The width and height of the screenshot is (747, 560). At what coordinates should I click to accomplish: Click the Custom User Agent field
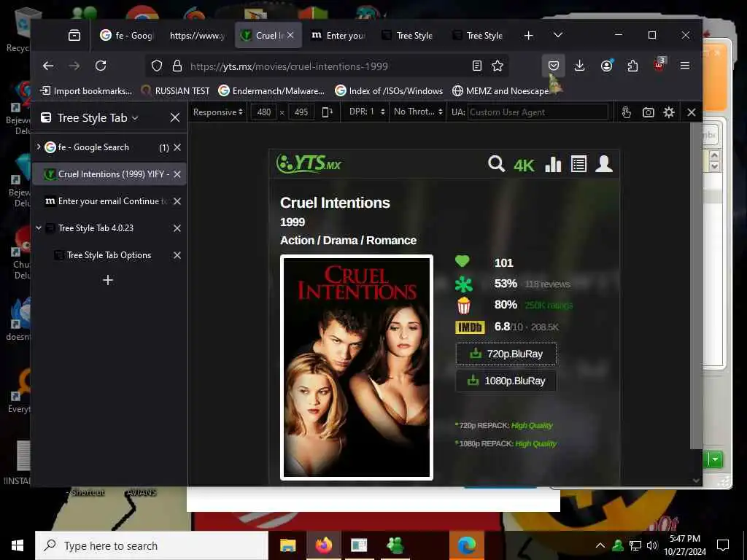[538, 112]
